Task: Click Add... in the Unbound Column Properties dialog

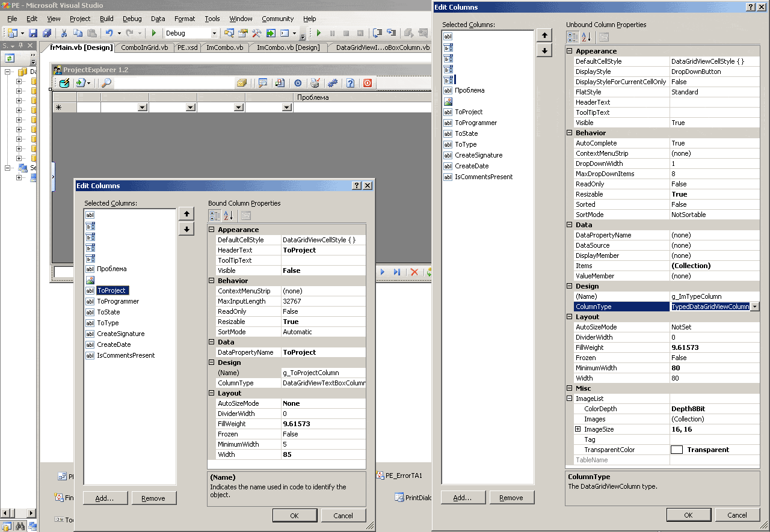Action: (x=463, y=497)
